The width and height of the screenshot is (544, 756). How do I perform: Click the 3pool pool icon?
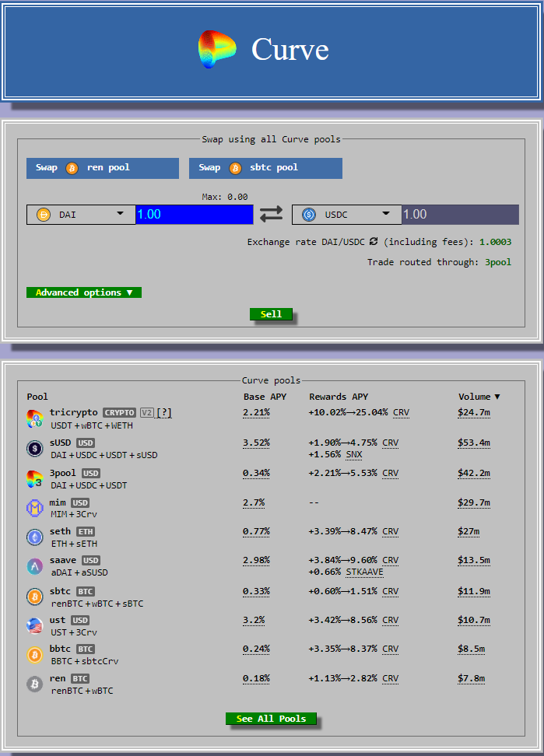tap(35, 479)
